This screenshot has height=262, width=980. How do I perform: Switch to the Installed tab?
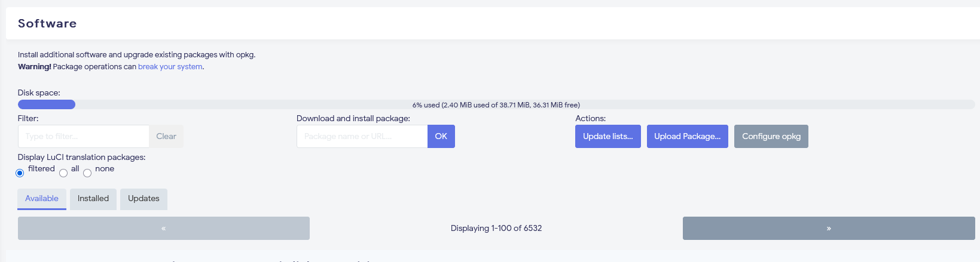pos(93,199)
